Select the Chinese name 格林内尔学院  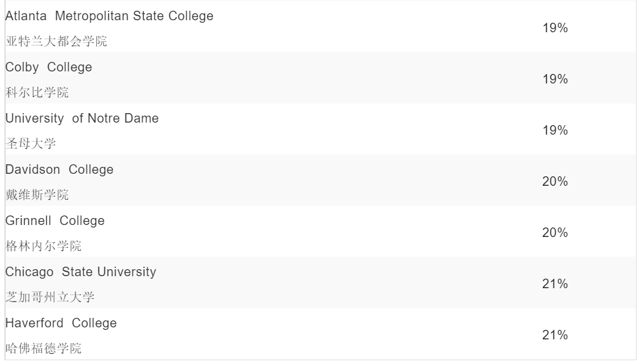click(x=44, y=246)
